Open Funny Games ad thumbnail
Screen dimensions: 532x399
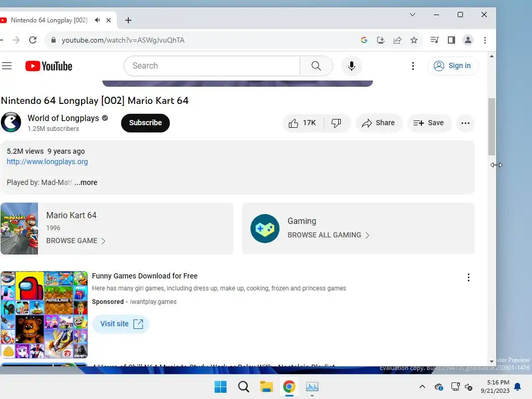[x=44, y=314]
